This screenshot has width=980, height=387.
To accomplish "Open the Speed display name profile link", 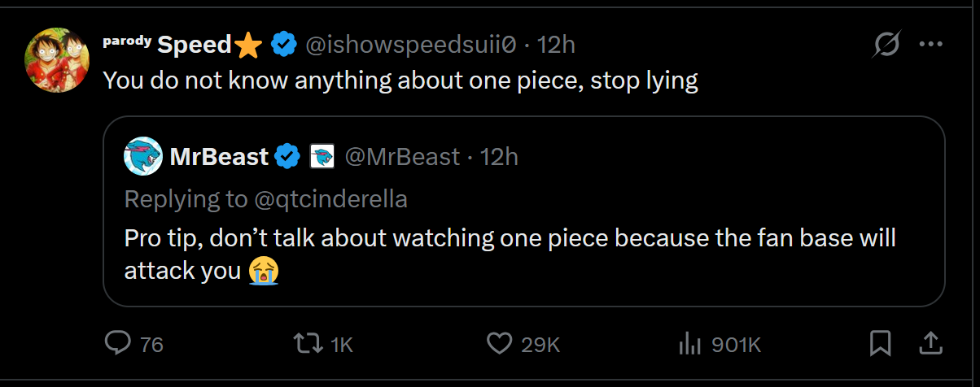I will tap(195, 45).
